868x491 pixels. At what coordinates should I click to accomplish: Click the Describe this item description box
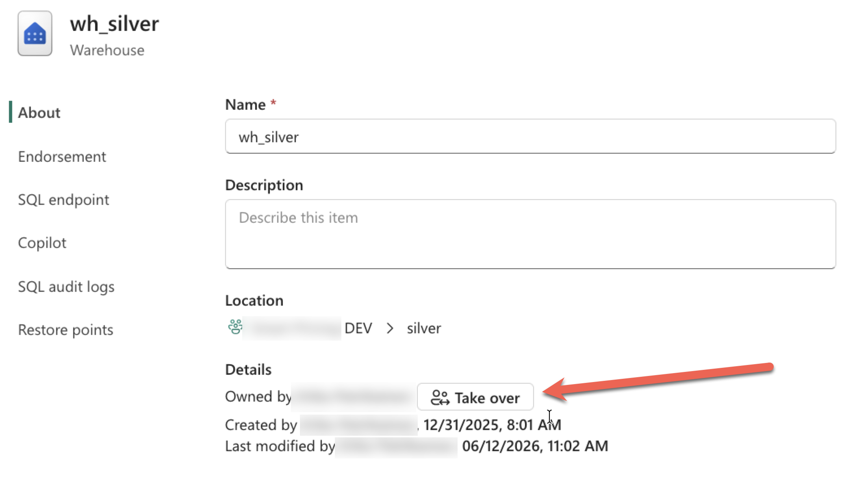530,234
